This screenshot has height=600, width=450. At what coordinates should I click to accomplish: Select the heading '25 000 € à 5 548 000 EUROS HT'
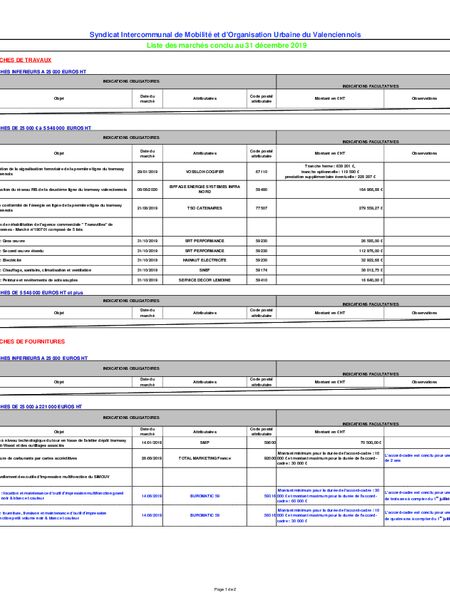[x=46, y=128]
